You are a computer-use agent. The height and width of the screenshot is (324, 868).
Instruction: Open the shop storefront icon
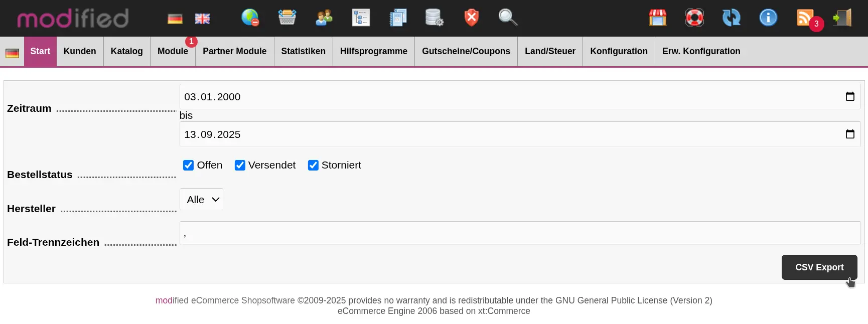tap(657, 18)
